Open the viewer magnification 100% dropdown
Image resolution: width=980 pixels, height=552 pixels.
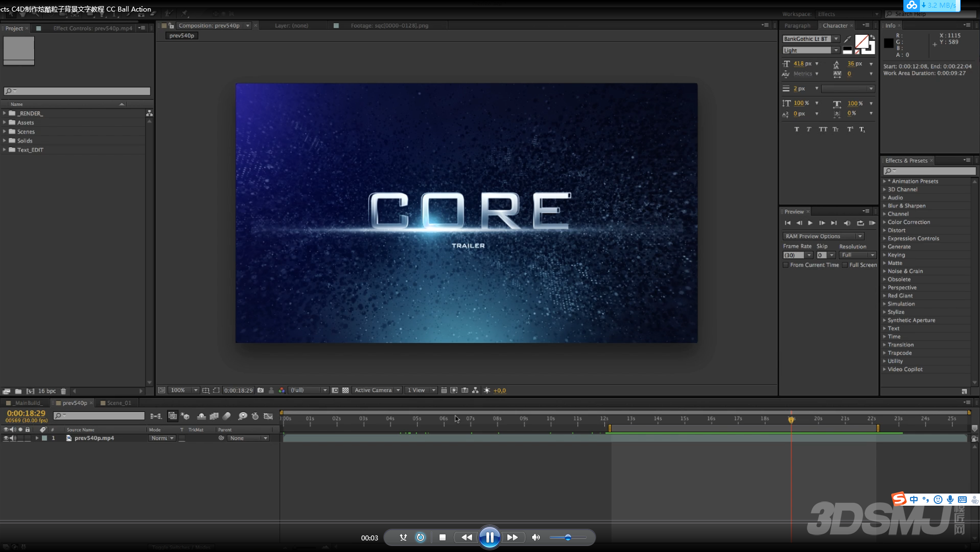pyautogui.click(x=183, y=390)
